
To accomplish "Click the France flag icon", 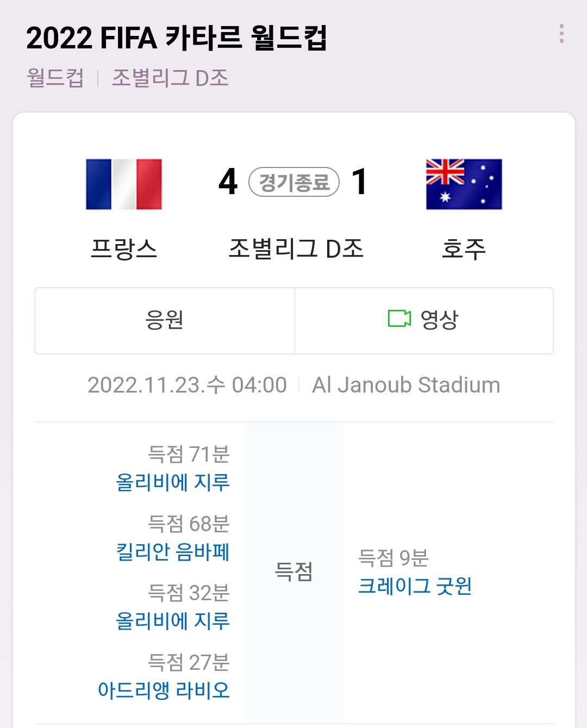I will (124, 184).
